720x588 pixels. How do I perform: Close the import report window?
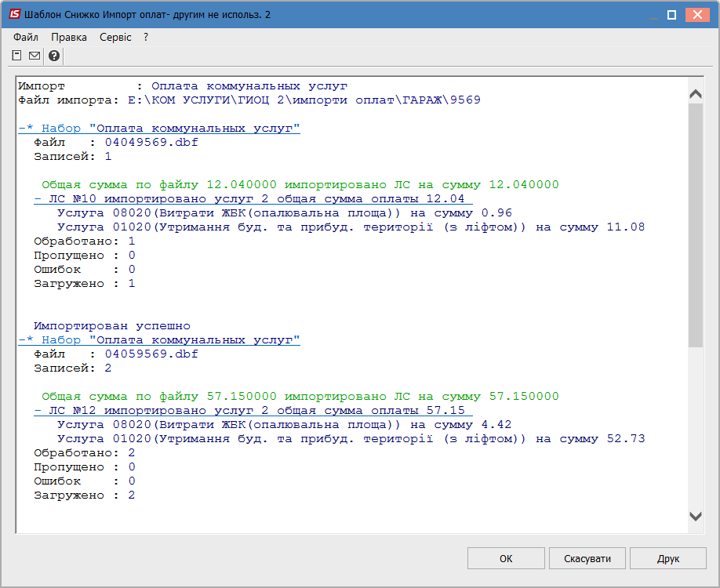697,15
